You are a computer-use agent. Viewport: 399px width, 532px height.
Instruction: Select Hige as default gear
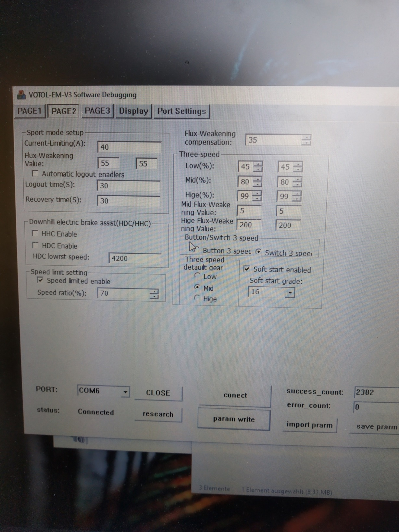pyautogui.click(x=197, y=298)
